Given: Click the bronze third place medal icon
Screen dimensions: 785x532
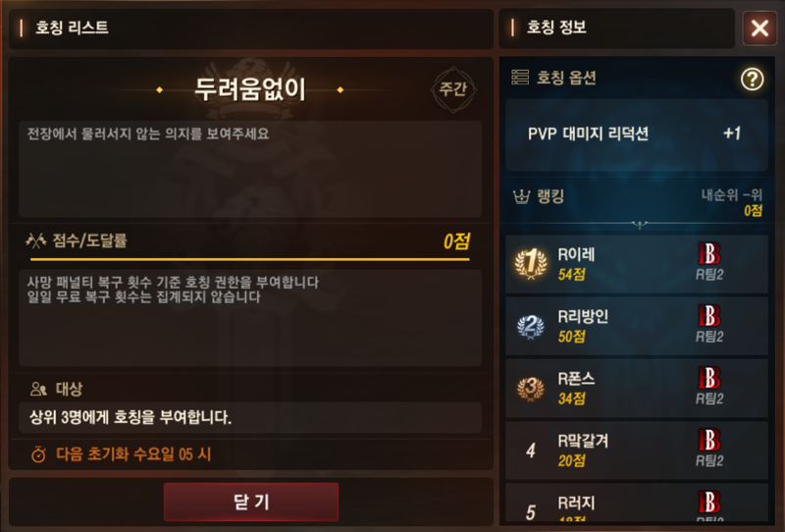Looking at the screenshot, I should point(531,389).
